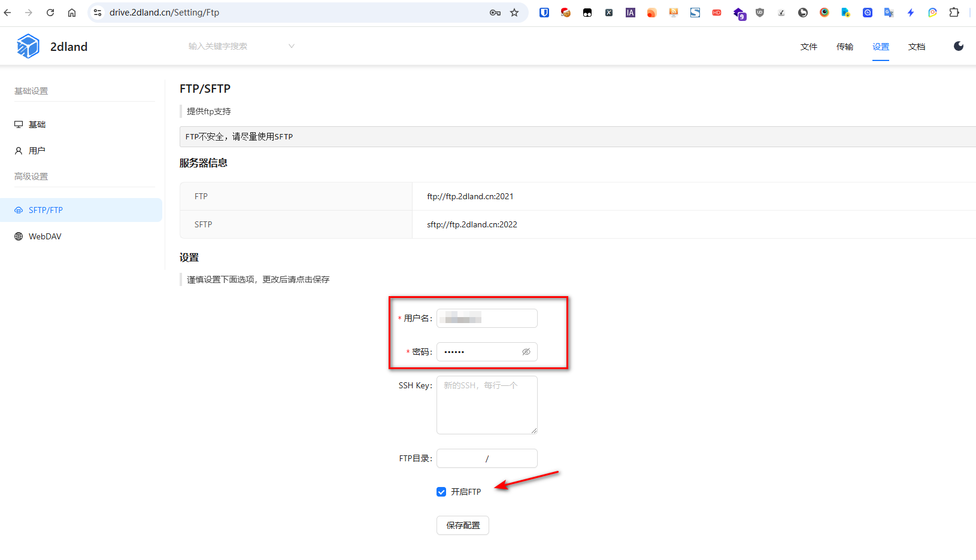Select the 高级设置 section label
The image size is (976, 560).
click(x=31, y=176)
